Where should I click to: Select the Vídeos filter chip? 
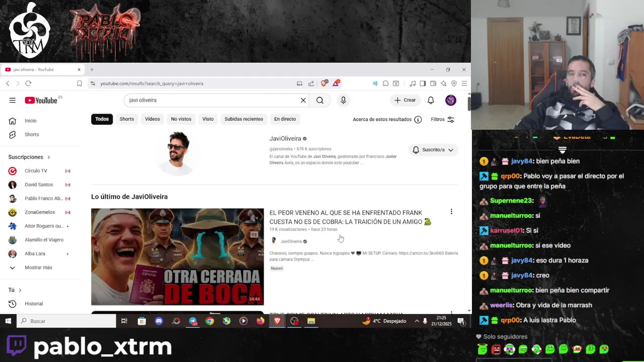pos(152,119)
